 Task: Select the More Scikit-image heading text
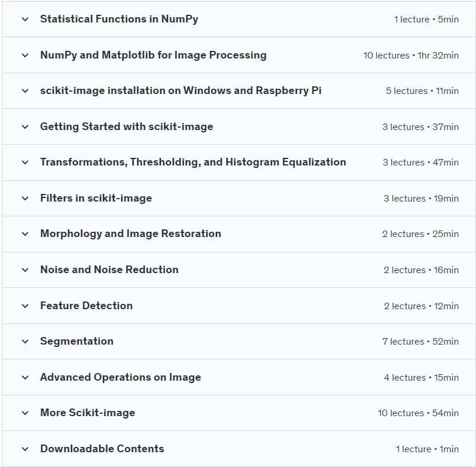(88, 413)
